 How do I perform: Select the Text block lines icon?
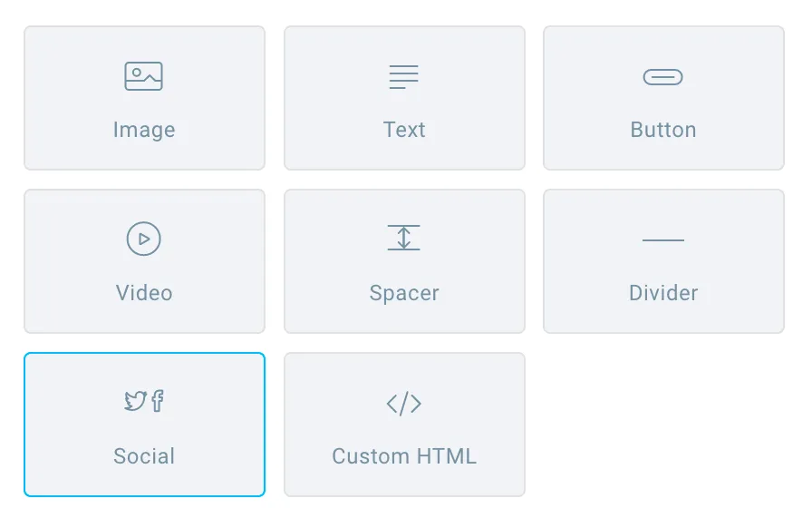tap(404, 77)
